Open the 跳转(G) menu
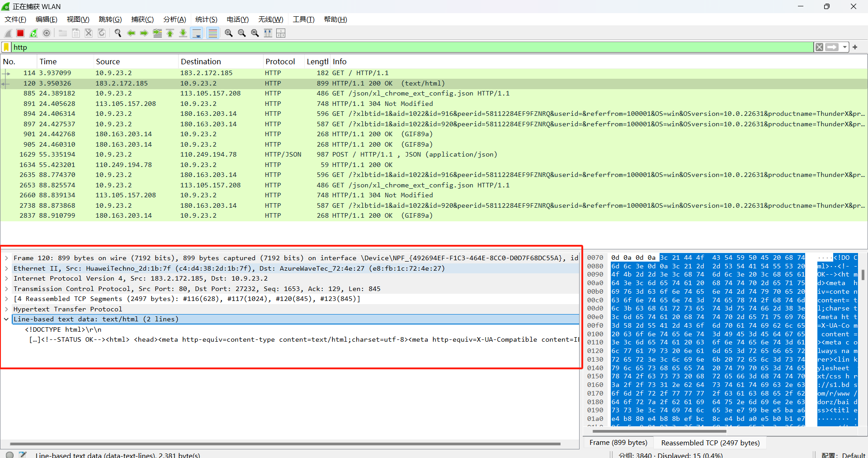The image size is (868, 458). pyautogui.click(x=110, y=19)
